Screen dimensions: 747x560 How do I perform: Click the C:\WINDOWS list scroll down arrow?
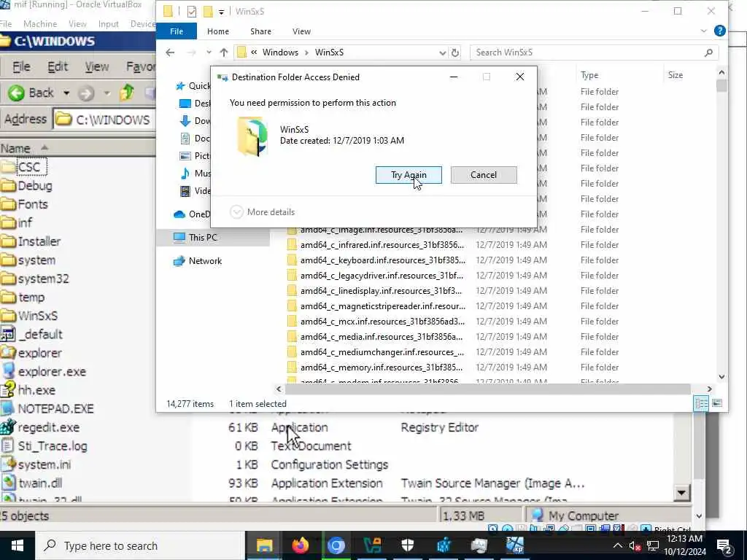682,494
